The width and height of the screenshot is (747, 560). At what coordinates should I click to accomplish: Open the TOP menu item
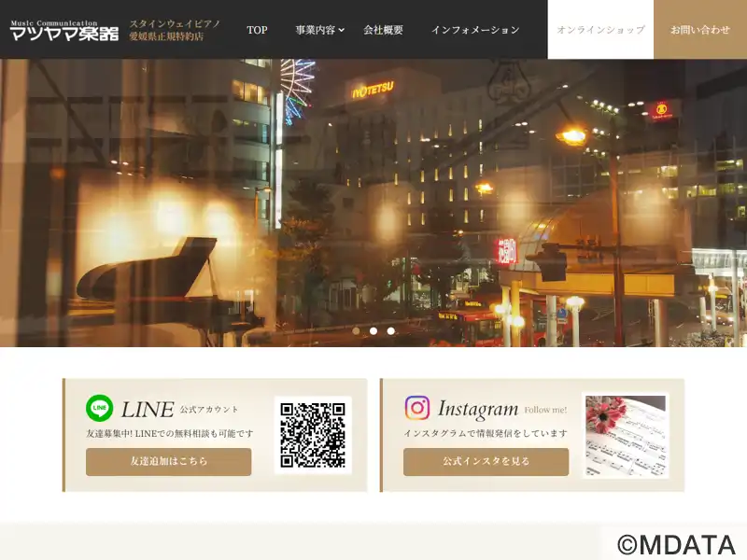click(257, 30)
